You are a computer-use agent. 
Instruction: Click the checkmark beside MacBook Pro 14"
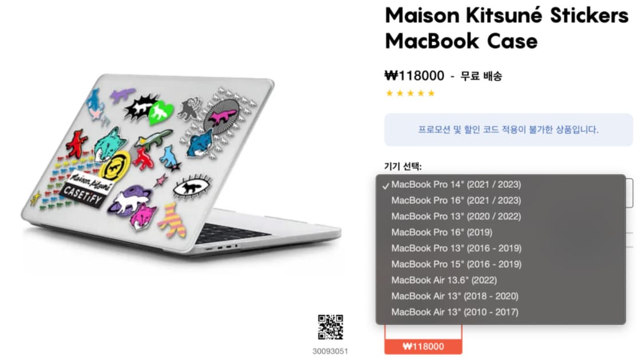pyautogui.click(x=385, y=185)
